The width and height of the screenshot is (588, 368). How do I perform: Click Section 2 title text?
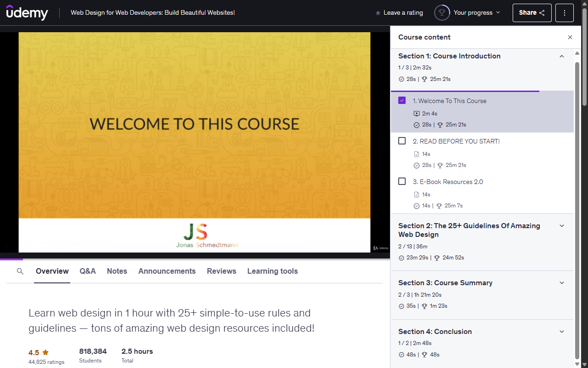pyautogui.click(x=469, y=230)
